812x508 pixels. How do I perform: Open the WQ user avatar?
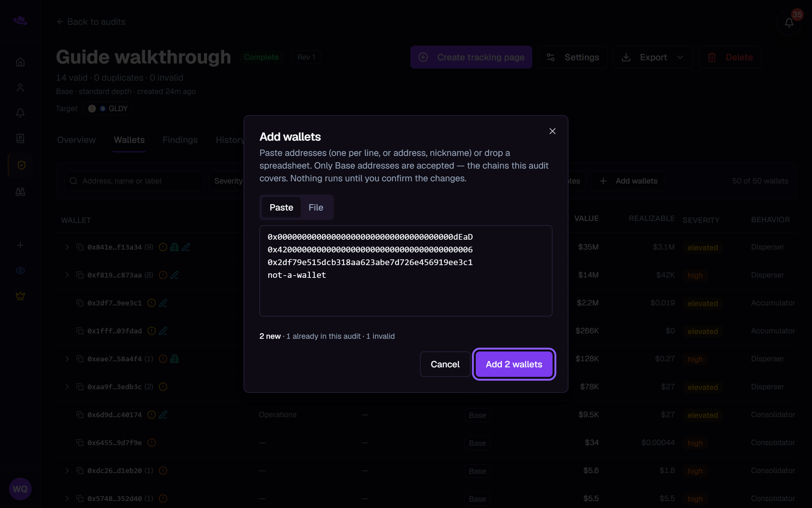(20, 489)
